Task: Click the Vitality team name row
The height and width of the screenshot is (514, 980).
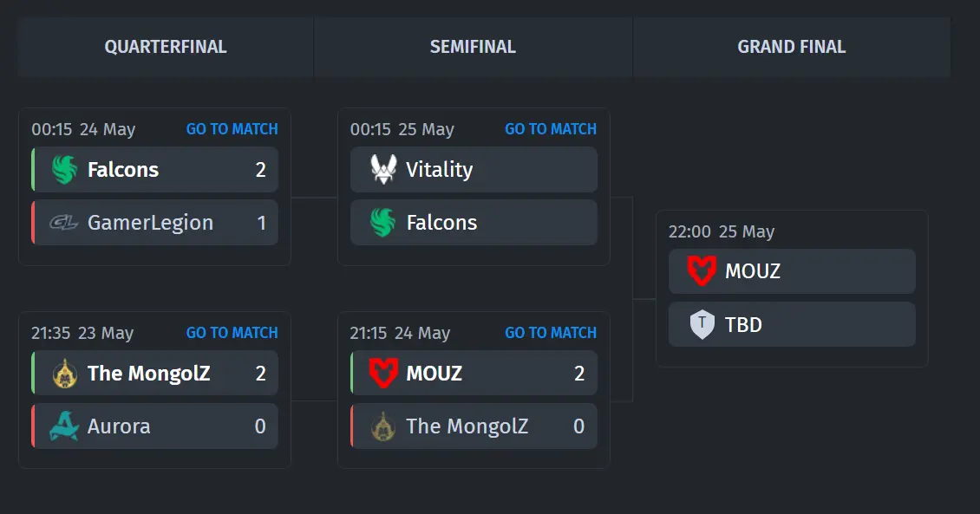Action: tap(474, 169)
